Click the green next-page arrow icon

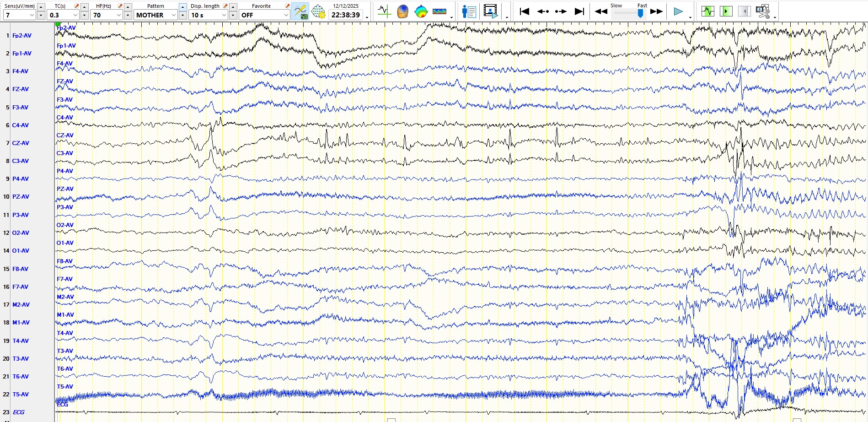(x=726, y=11)
